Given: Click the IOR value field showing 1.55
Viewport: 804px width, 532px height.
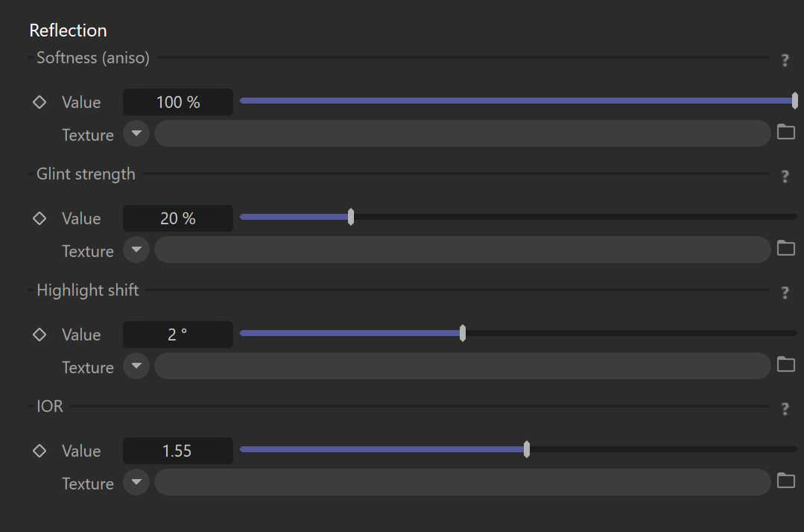Looking at the screenshot, I should [178, 451].
